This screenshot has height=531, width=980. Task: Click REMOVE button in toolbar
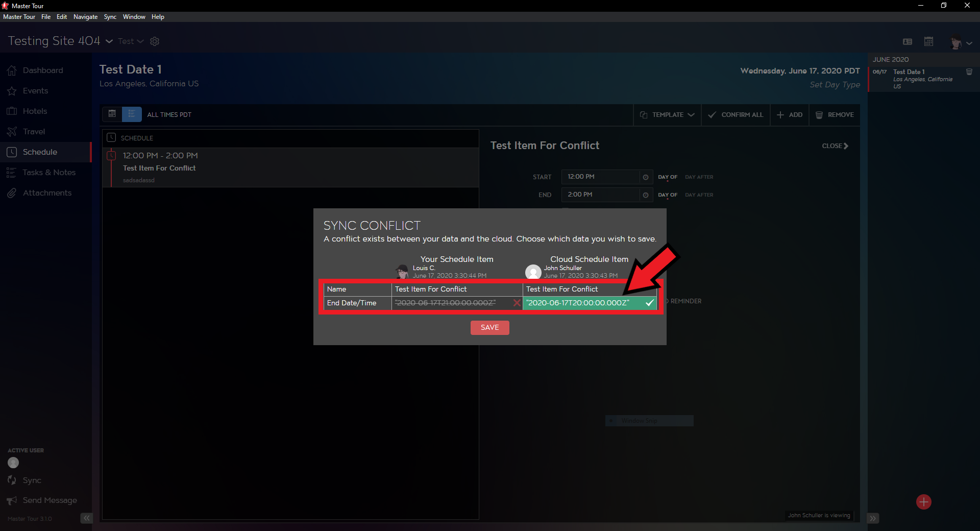[835, 115]
